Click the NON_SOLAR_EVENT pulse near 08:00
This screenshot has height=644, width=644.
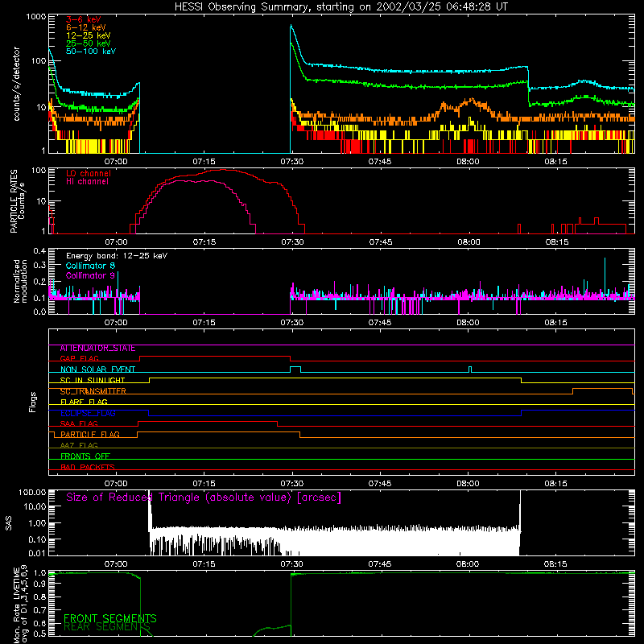coord(470,369)
